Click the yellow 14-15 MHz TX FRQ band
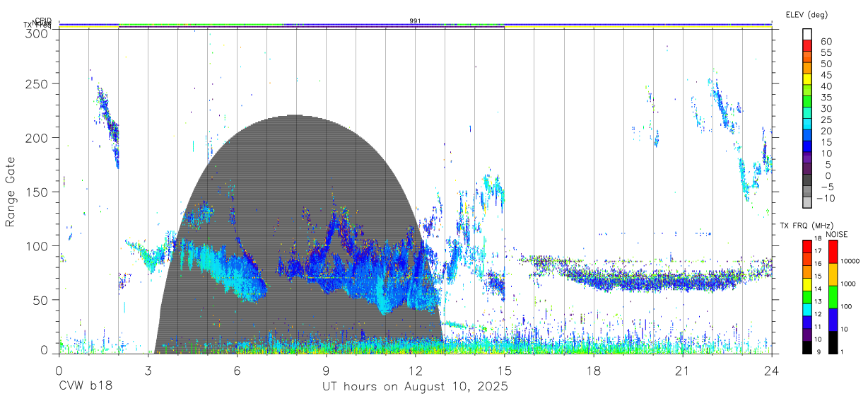The image size is (868, 401). [x=807, y=284]
